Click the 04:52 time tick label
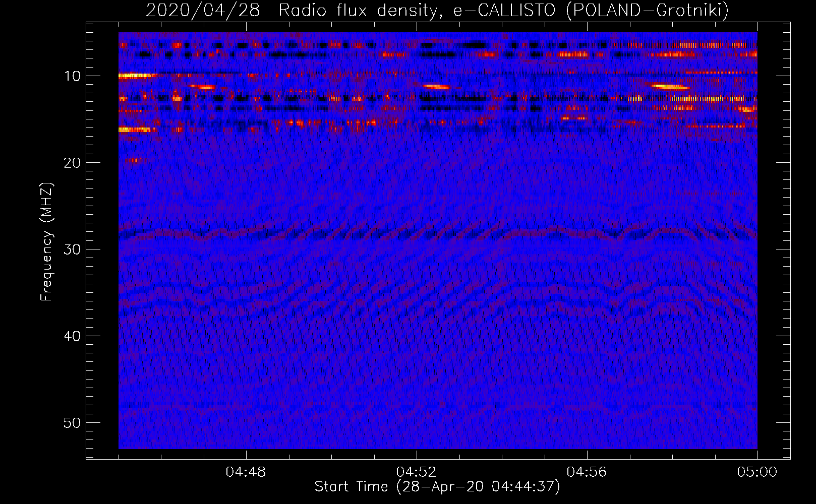The image size is (816, 504). click(x=417, y=472)
